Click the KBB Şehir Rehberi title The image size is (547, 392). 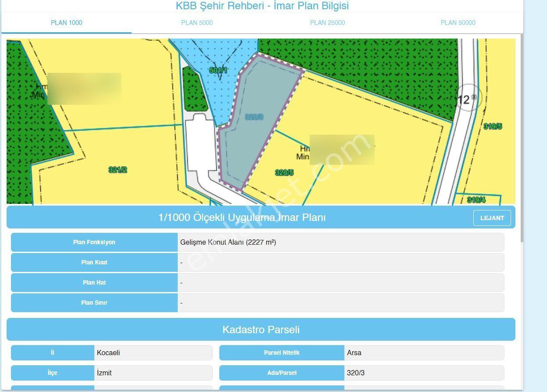coord(262,6)
